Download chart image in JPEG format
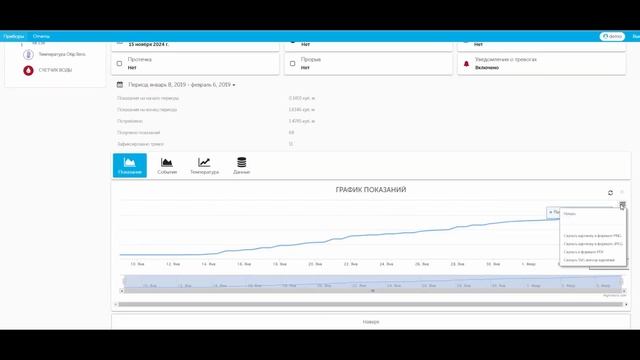This screenshot has width=640, height=360. [593, 244]
